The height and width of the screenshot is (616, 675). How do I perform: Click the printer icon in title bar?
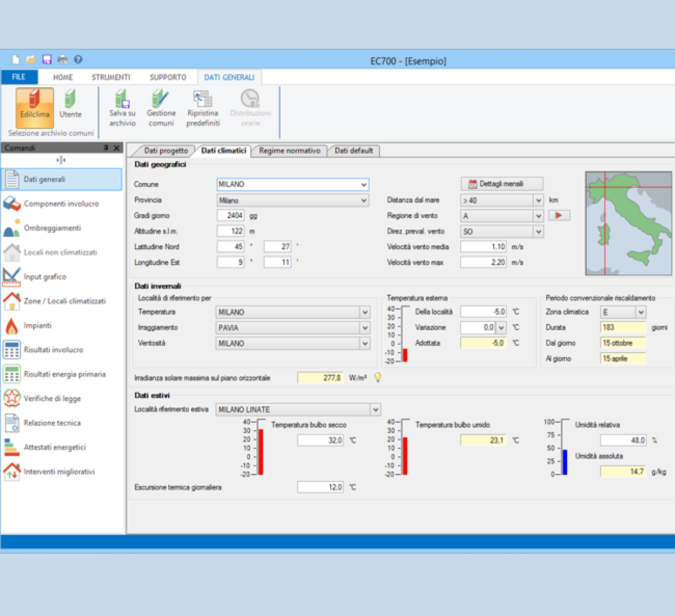62,59
